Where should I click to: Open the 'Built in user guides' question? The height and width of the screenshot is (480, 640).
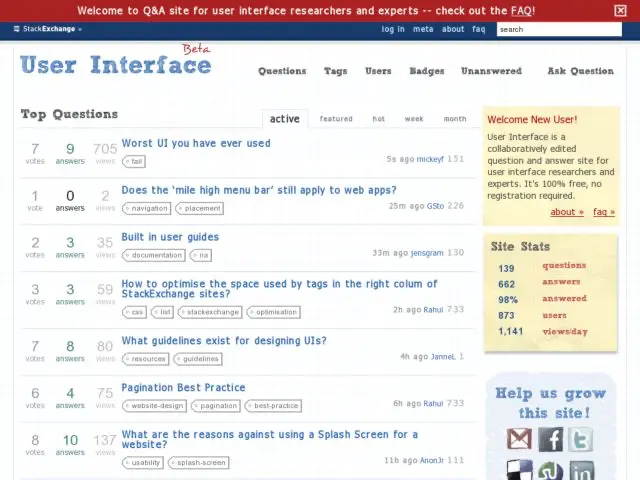[170, 237]
